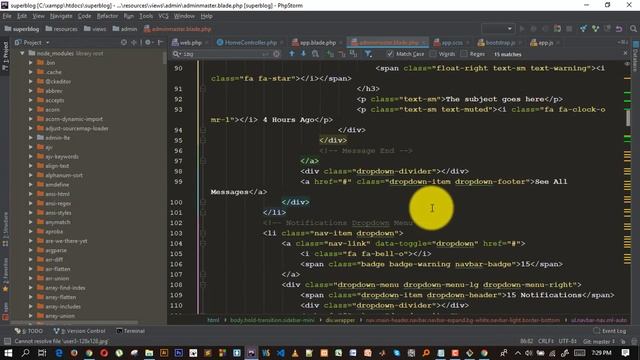Switch to the HomeController.php tab
640x360 pixels.
pos(251,42)
